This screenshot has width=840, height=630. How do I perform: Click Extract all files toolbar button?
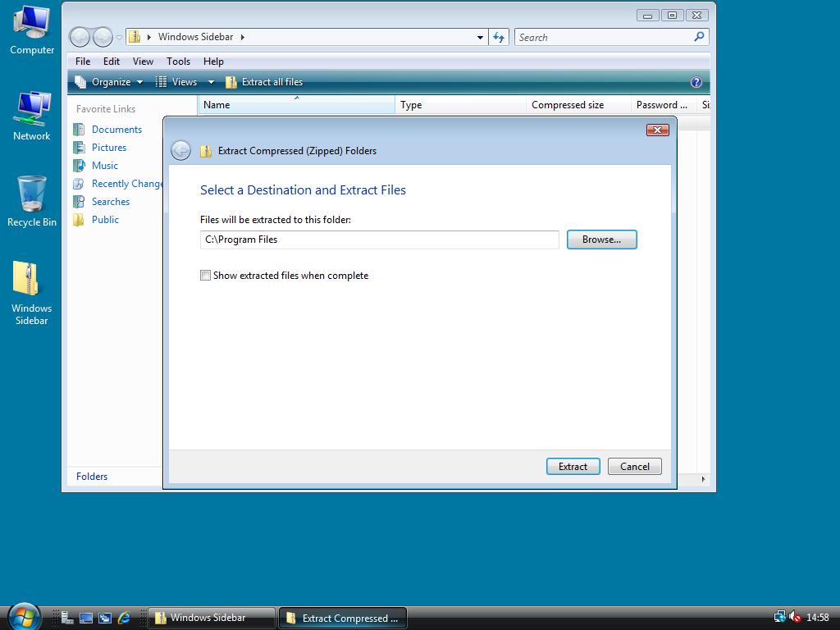click(264, 82)
